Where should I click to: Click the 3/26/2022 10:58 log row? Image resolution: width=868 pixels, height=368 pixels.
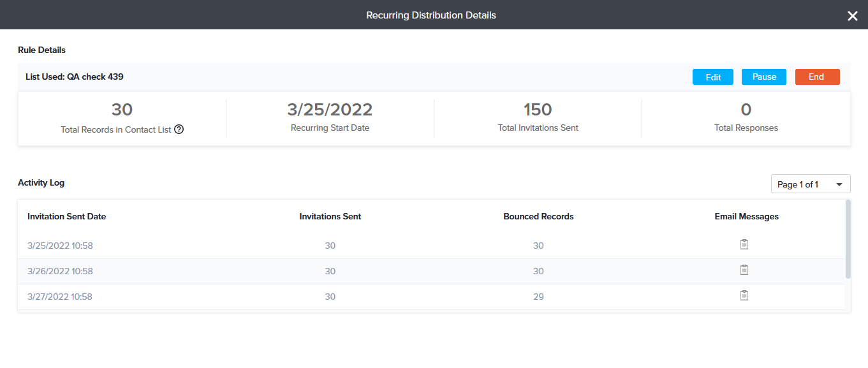(x=60, y=271)
